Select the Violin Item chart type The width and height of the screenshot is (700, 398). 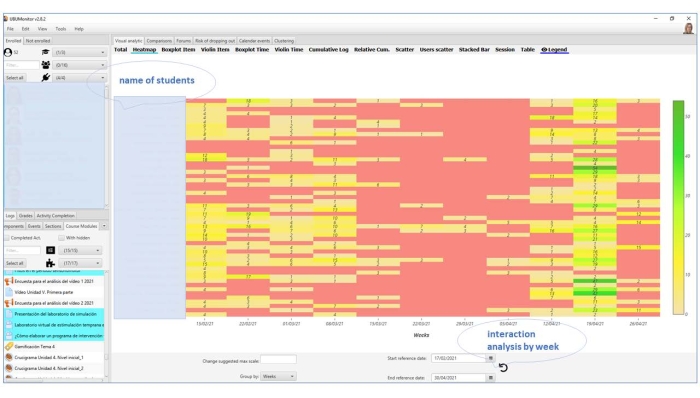pyautogui.click(x=215, y=50)
